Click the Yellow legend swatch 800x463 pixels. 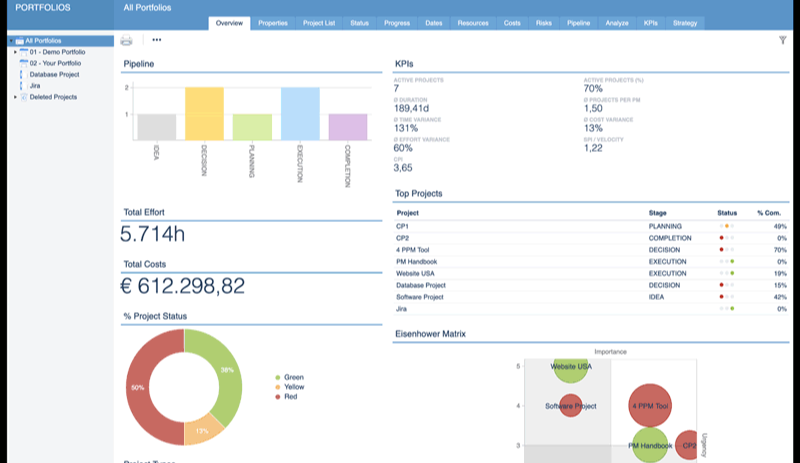click(277, 388)
